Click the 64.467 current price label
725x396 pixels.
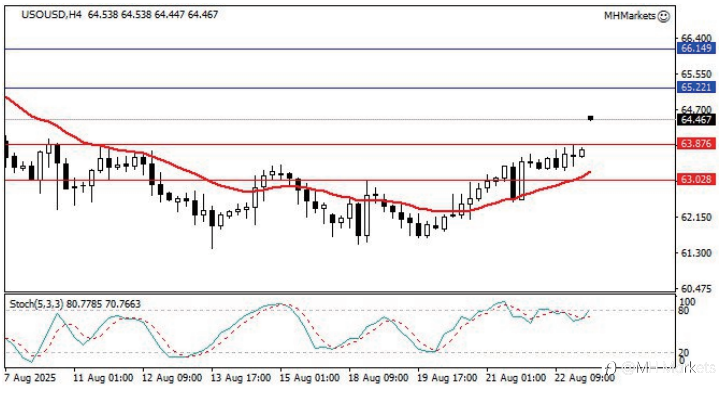tap(696, 120)
